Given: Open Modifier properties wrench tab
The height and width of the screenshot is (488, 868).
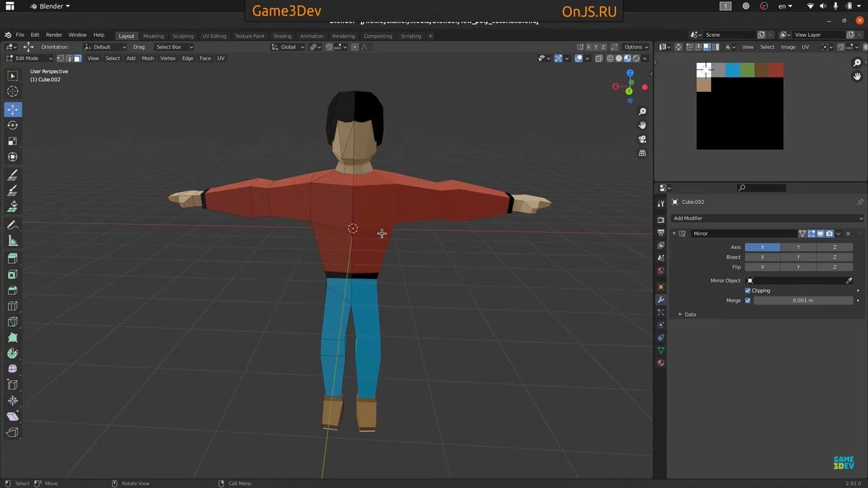Looking at the screenshot, I should click(x=660, y=299).
